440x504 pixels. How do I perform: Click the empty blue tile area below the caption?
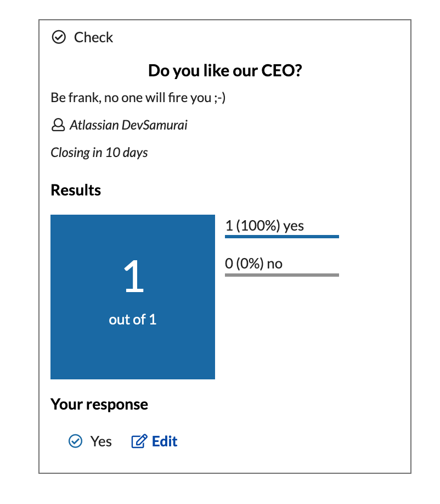tap(133, 354)
